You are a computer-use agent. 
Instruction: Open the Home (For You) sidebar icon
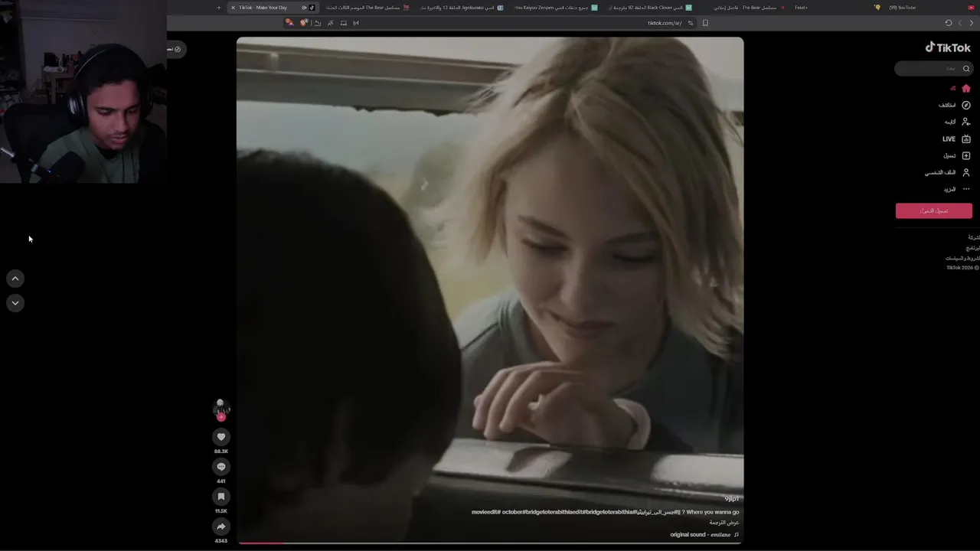[x=966, y=88]
